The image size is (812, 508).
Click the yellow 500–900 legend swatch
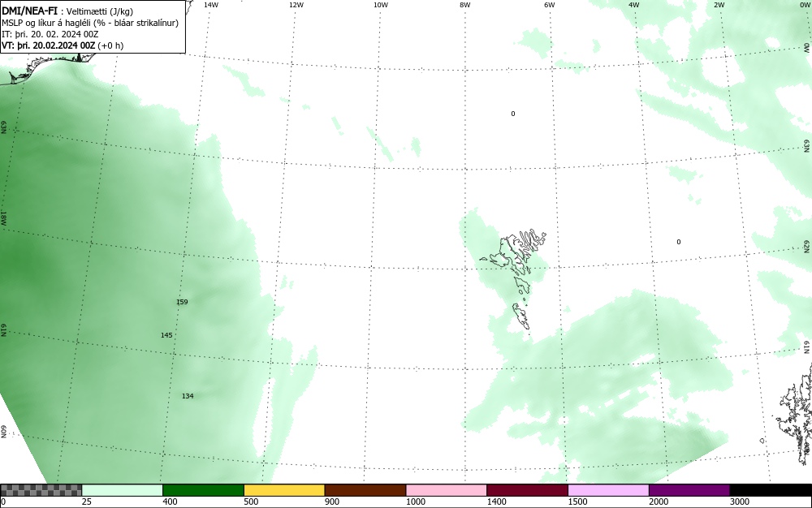[x=284, y=490]
